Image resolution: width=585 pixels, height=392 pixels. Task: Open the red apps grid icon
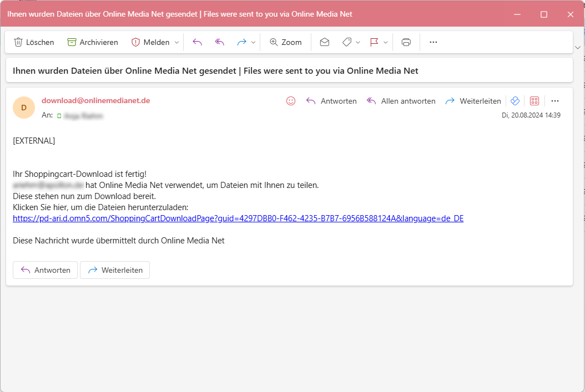(534, 100)
